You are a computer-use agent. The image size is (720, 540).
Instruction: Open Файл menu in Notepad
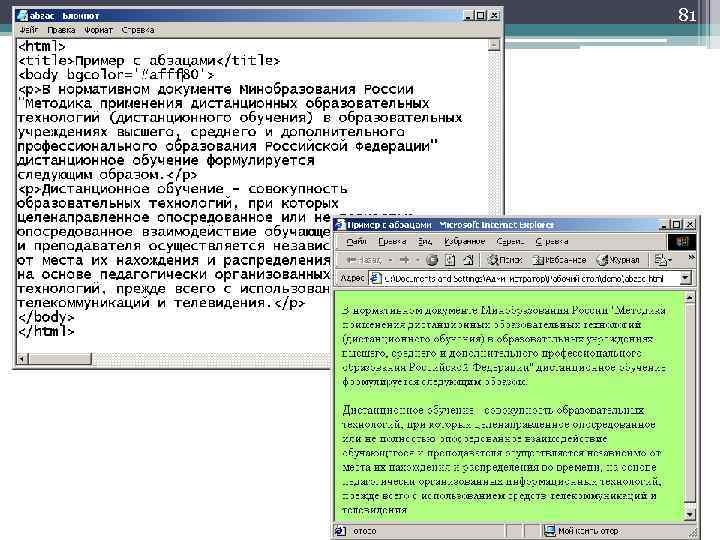tap(28, 30)
